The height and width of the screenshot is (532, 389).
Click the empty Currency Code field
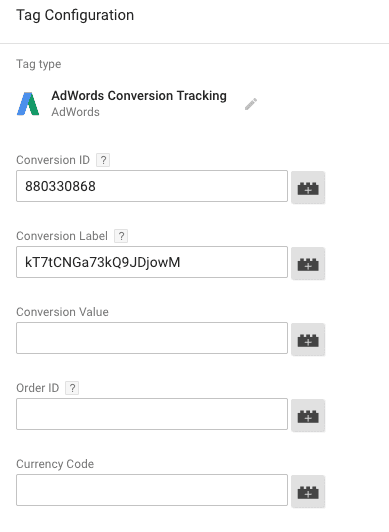[152, 490]
